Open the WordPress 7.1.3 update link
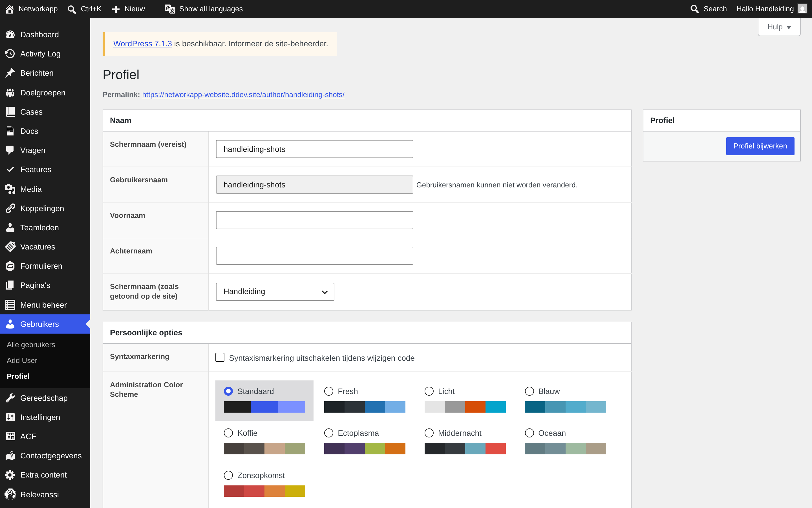Image resolution: width=812 pixels, height=508 pixels. pyautogui.click(x=143, y=44)
